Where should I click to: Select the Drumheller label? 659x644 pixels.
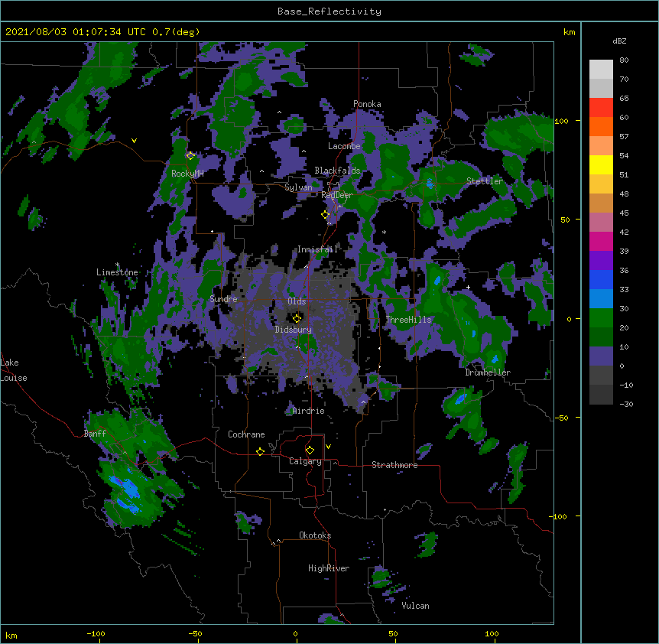pos(488,373)
